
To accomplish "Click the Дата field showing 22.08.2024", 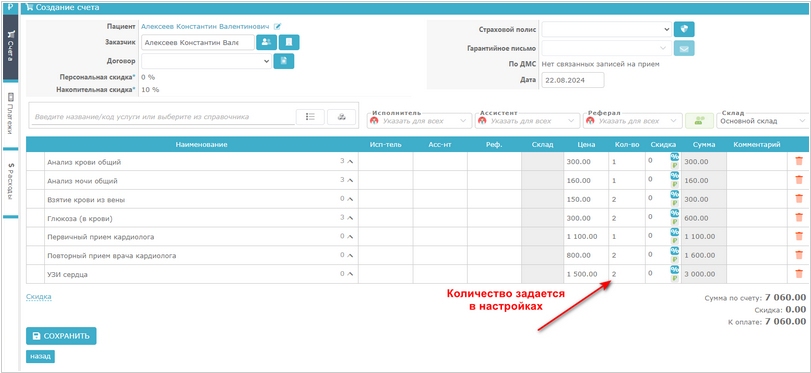I will pos(573,80).
